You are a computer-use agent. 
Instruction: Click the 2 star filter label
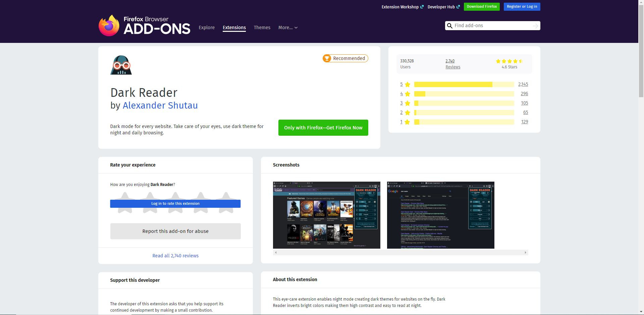tap(405, 113)
